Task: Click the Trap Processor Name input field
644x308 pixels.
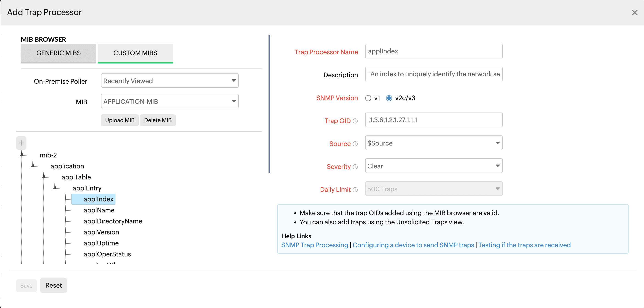Action: pos(433,51)
